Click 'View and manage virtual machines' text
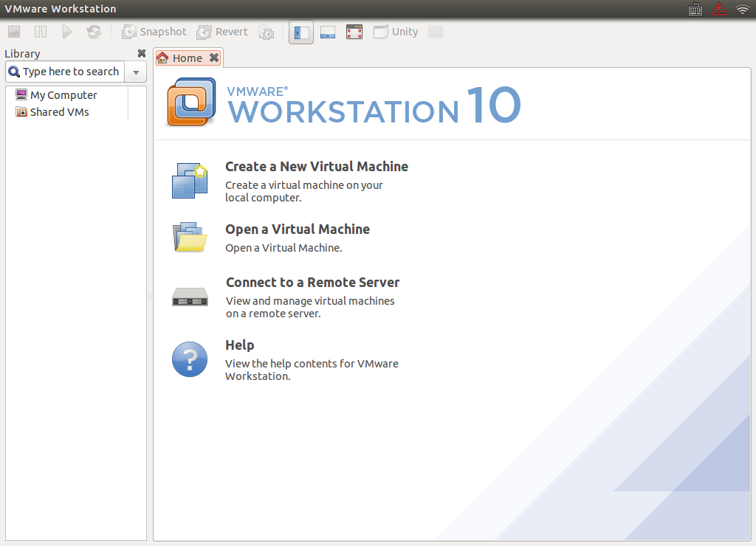Viewport: 756px width, 546px height. 310,301
